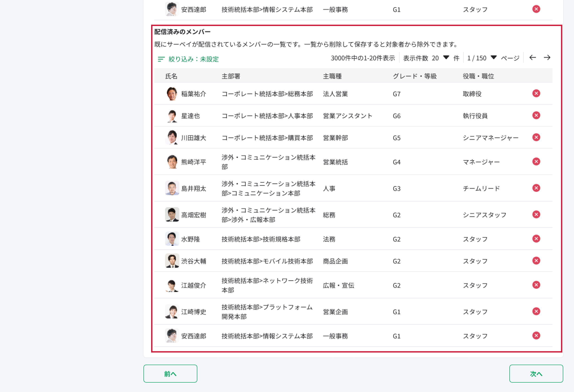Remove 島井翔太 using red X

click(x=536, y=188)
